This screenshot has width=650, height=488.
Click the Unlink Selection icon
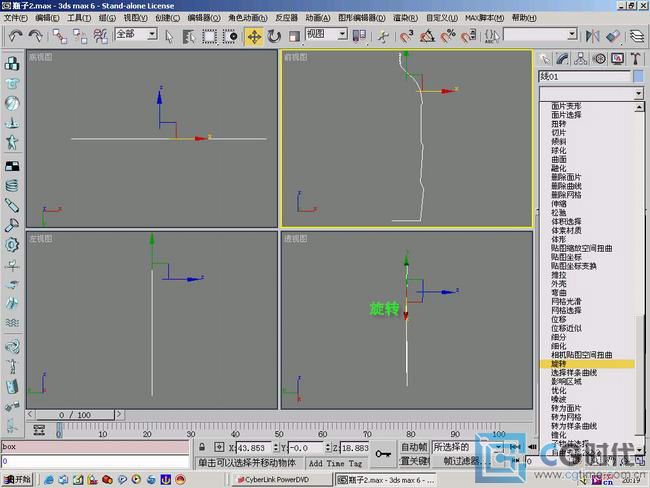pos(80,36)
